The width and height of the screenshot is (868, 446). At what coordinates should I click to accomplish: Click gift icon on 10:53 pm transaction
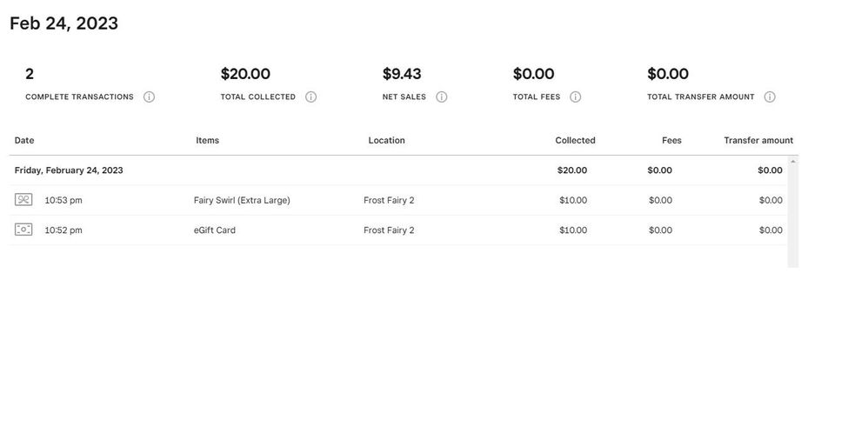[23, 200]
